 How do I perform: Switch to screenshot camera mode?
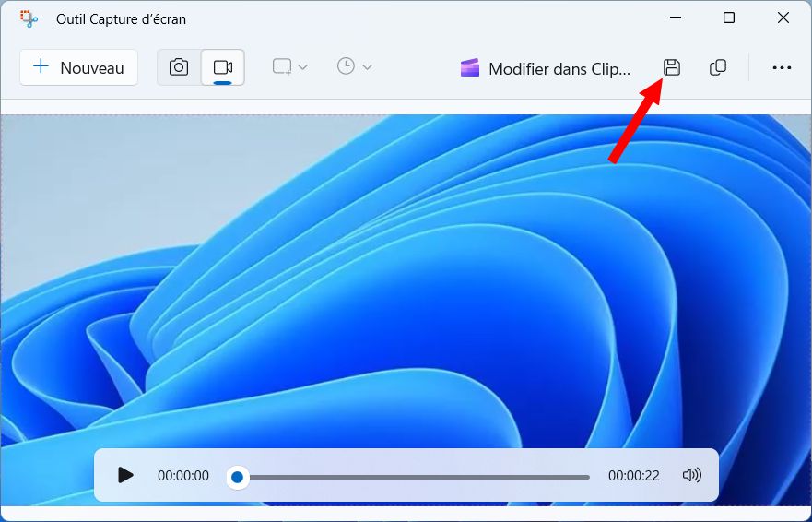(x=179, y=67)
